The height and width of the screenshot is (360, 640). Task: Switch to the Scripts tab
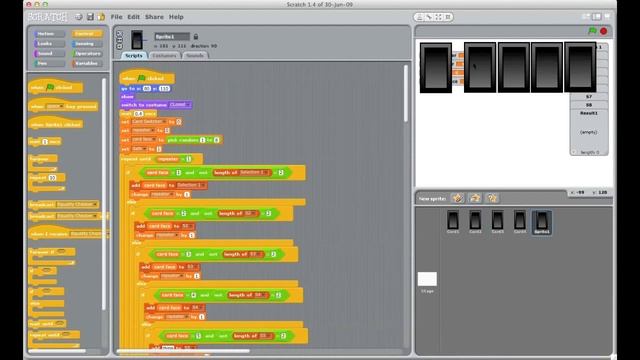pos(134,56)
